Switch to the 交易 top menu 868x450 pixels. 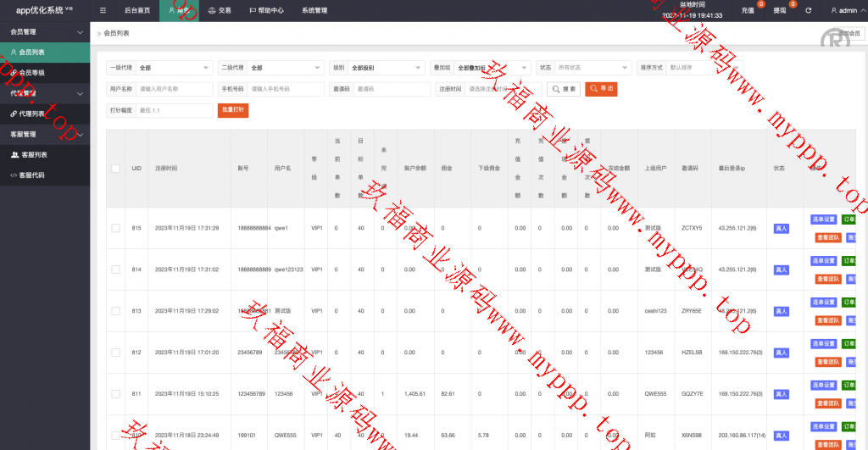point(220,11)
